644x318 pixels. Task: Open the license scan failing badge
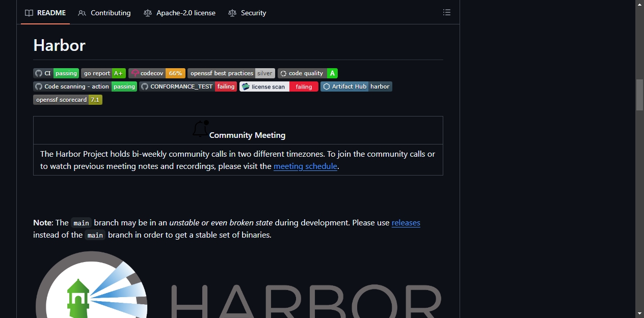point(279,86)
